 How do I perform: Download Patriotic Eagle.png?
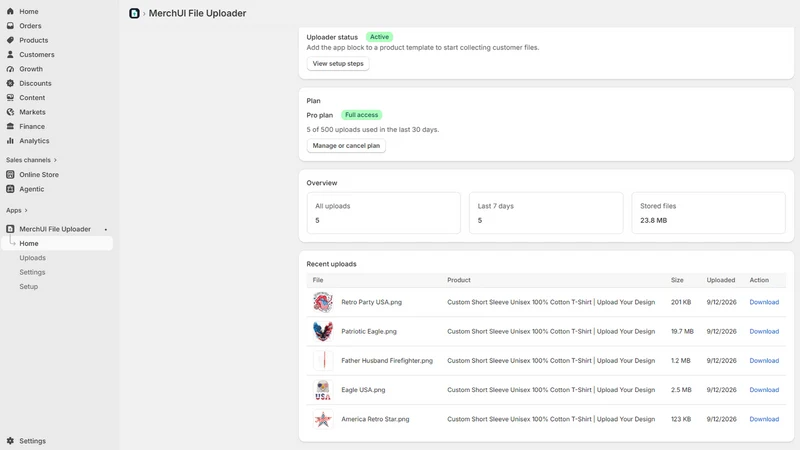click(764, 331)
